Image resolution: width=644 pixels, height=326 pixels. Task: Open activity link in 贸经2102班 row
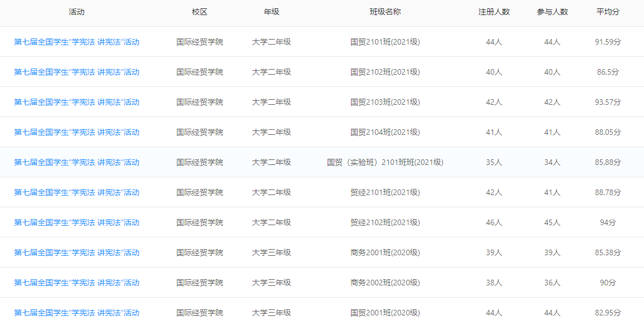pos(77,222)
